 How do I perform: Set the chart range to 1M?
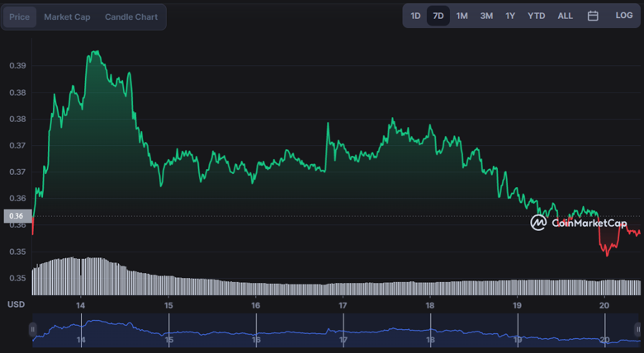[x=462, y=16]
